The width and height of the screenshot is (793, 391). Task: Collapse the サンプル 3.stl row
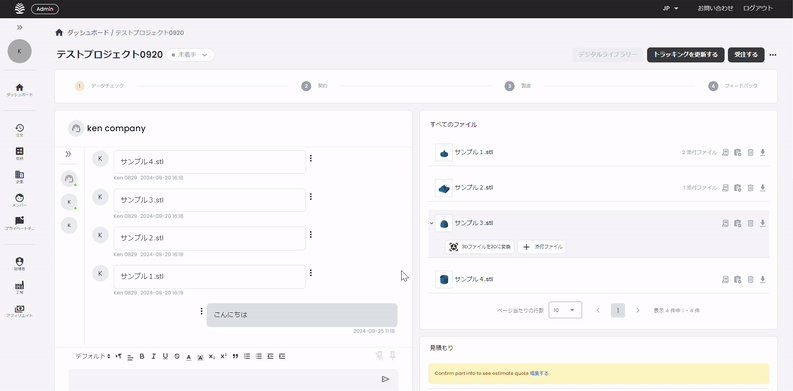(x=431, y=223)
